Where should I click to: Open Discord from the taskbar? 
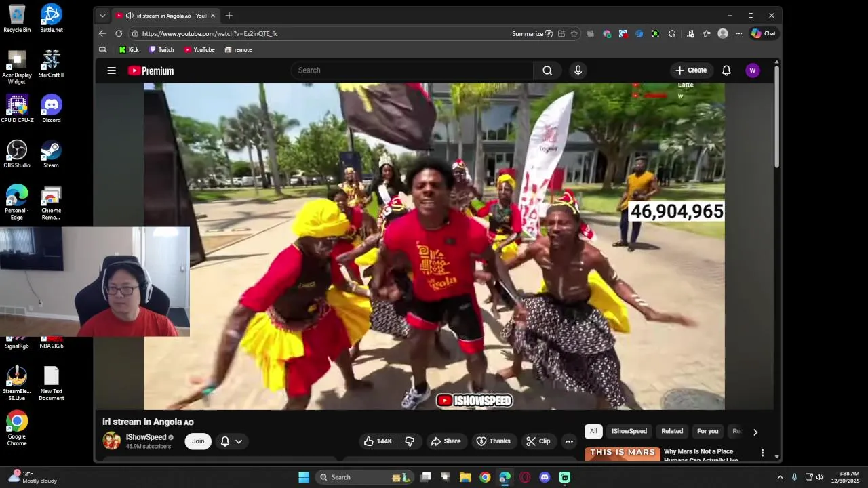pyautogui.click(x=545, y=477)
